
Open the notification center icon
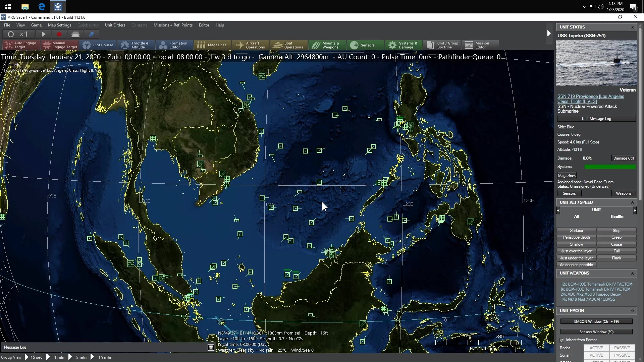(633, 7)
